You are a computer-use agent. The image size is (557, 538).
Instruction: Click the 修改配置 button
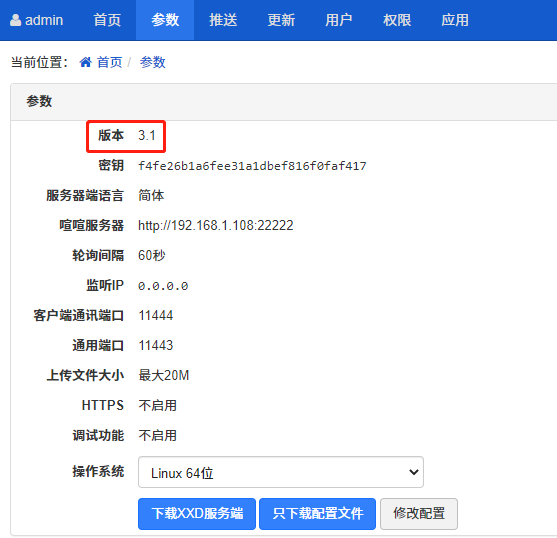point(419,513)
